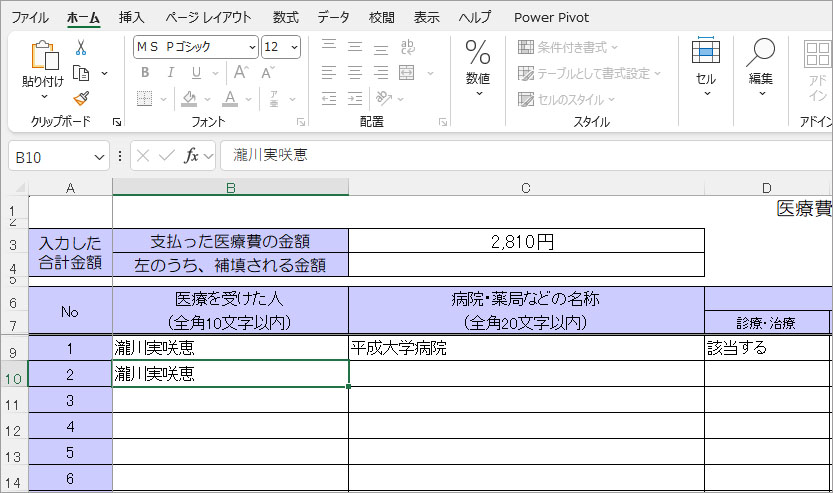
Task: Click the phonetic guide (furigana) icon
Action: (x=274, y=98)
